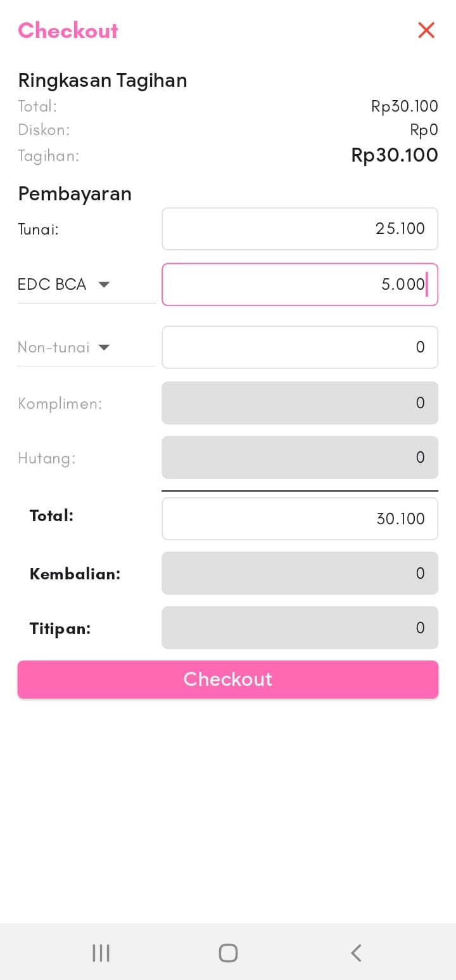Click the Non-tunai amount field
Viewport: 456px width, 980px height.
tap(300, 347)
